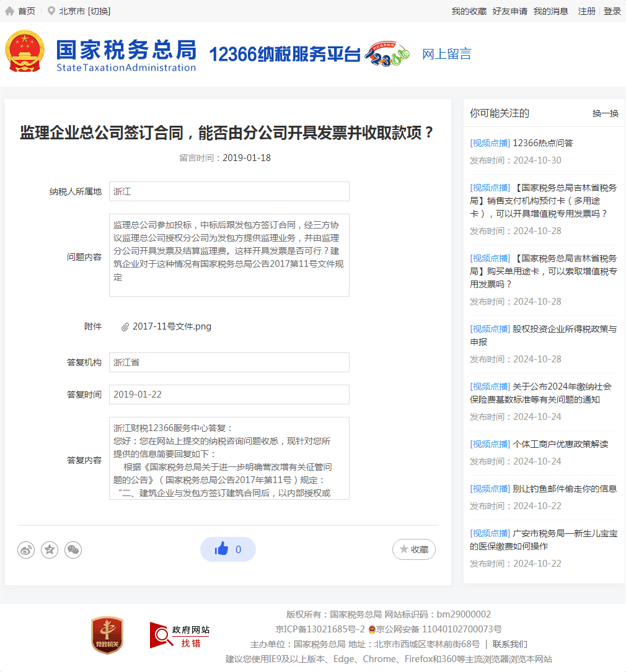Share to QQ Zone star icon
This screenshot has height=672, width=626.
click(x=50, y=549)
